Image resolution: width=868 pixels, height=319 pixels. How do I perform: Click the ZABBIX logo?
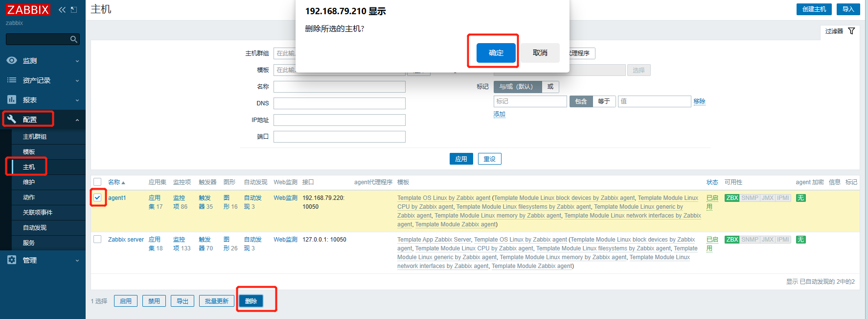[28, 10]
